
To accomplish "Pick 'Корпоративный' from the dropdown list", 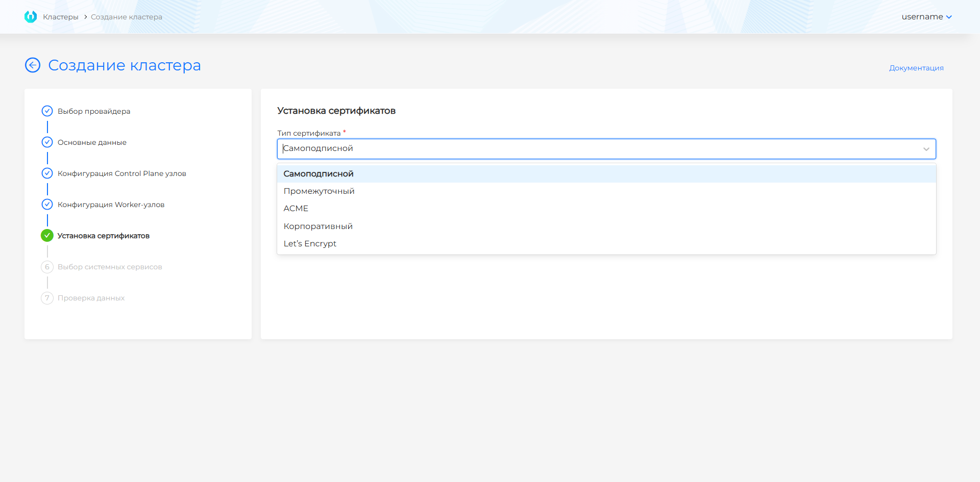I will click(x=318, y=226).
